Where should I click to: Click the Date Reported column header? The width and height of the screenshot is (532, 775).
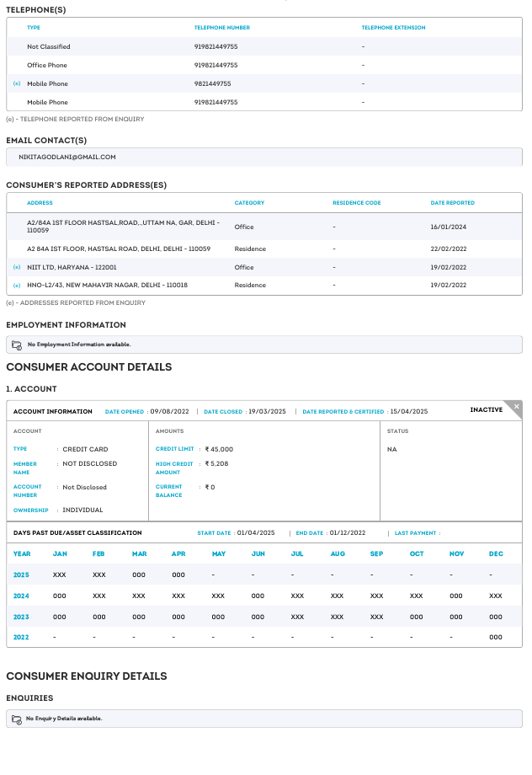click(x=452, y=203)
